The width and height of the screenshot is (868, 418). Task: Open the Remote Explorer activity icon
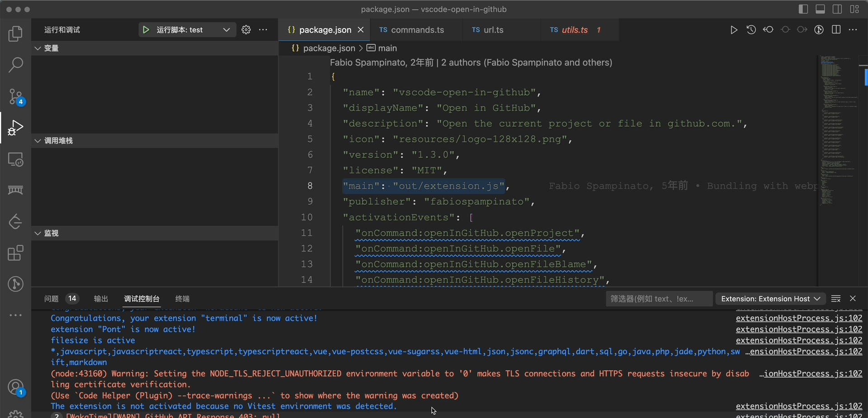(15, 159)
